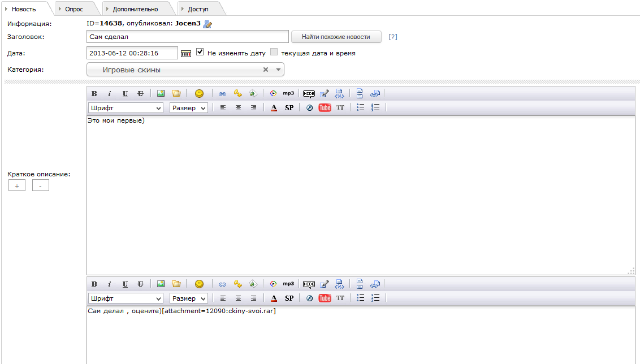The width and height of the screenshot is (640, 364).
Task: Expand the 'Игровые скины' category dropdown
Action: coord(278,70)
